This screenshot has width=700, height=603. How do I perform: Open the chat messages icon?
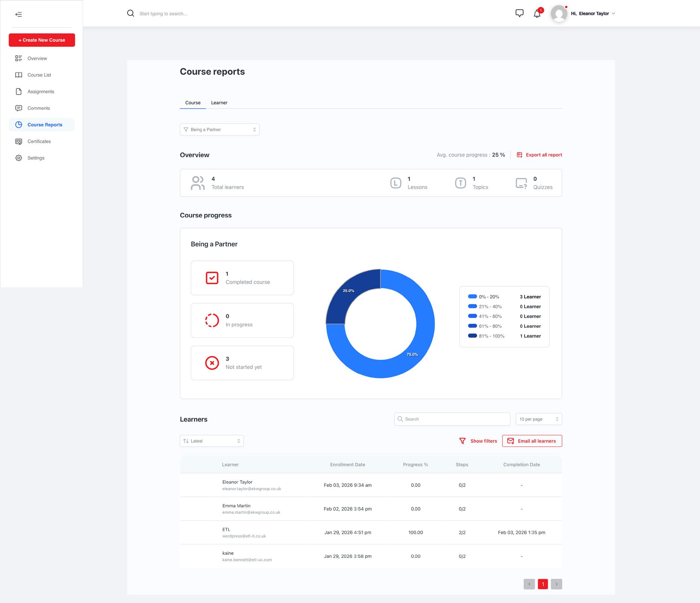519,13
